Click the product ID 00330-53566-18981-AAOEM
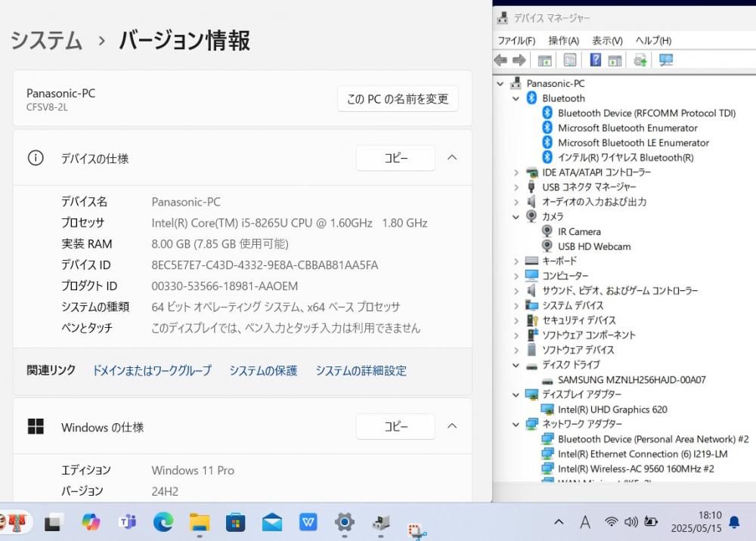The image size is (756, 541). tap(225, 286)
